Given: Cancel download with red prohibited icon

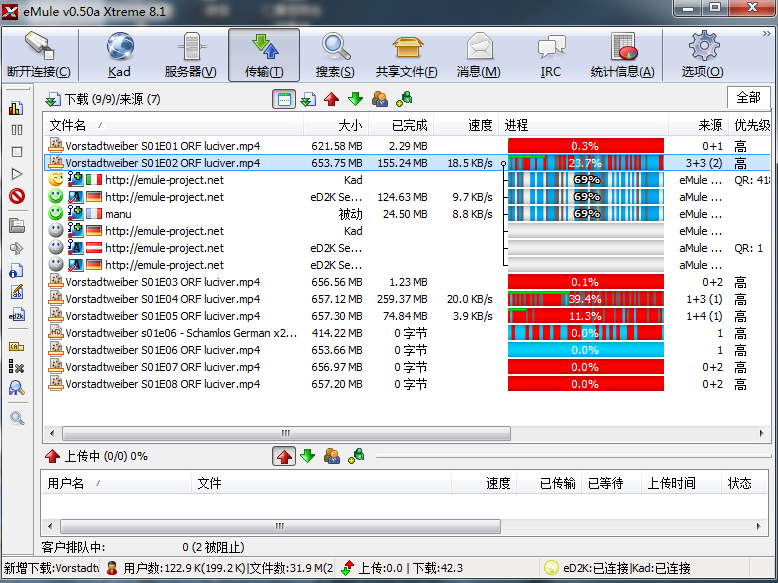Looking at the screenshot, I should (x=16, y=196).
